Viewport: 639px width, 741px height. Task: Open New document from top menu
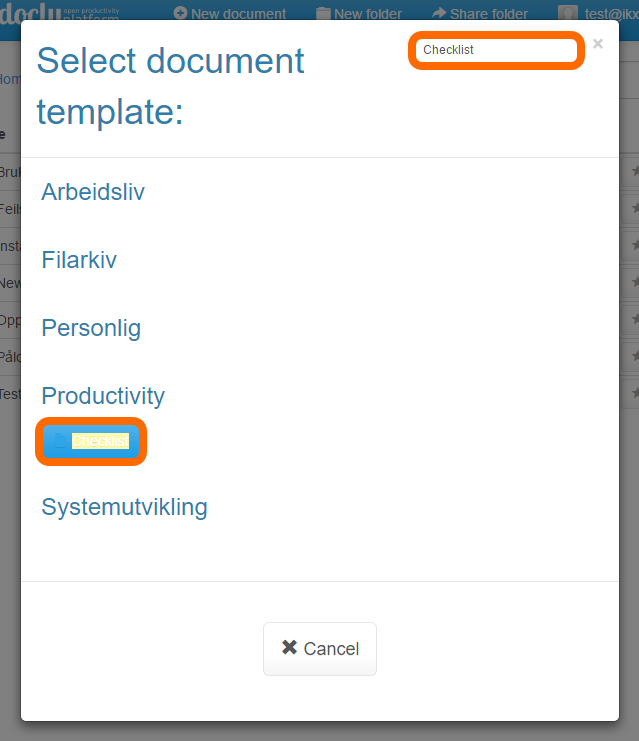(x=230, y=13)
